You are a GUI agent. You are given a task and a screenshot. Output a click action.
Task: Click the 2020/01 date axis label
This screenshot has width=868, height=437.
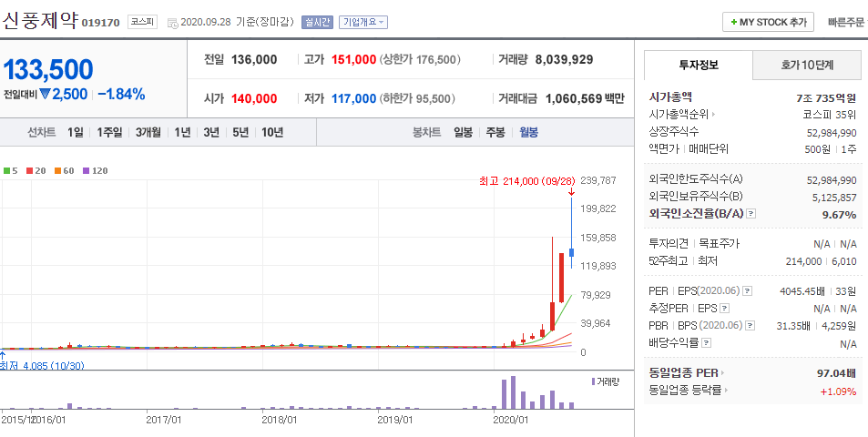click(511, 420)
